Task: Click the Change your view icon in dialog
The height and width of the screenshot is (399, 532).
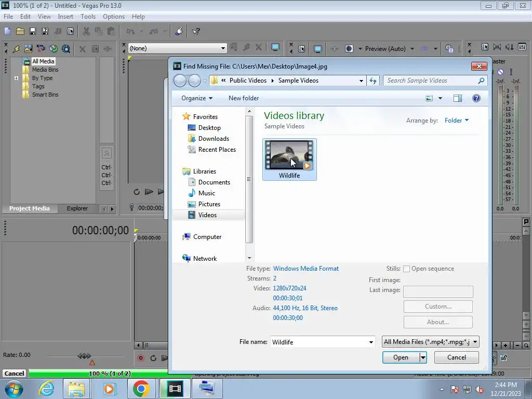Action: [x=429, y=98]
